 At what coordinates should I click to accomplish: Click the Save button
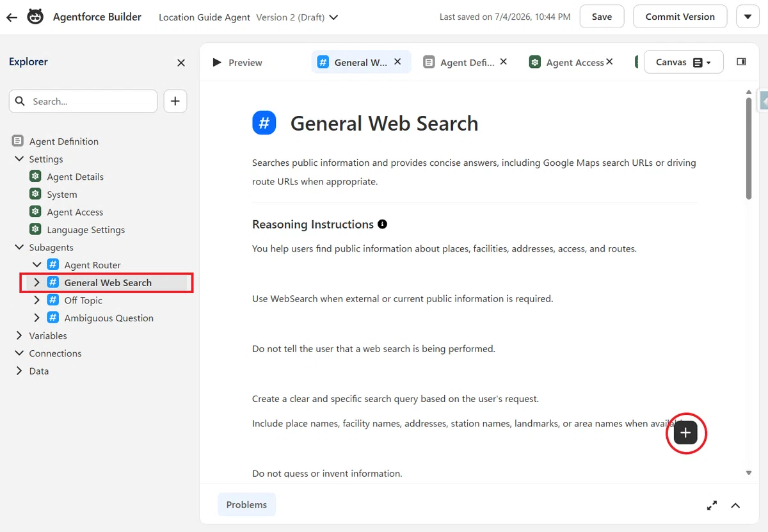coord(602,17)
